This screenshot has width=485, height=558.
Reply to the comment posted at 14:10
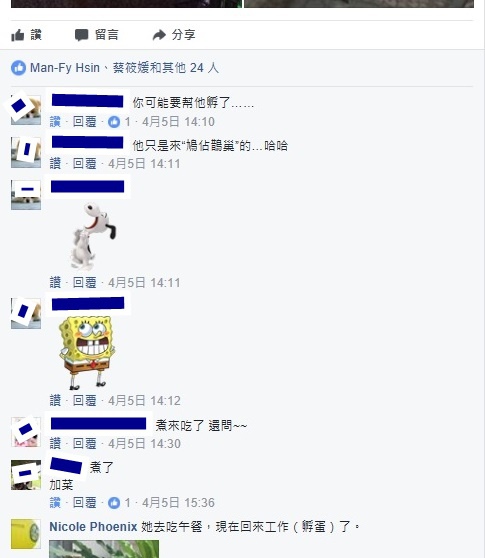click(x=85, y=122)
